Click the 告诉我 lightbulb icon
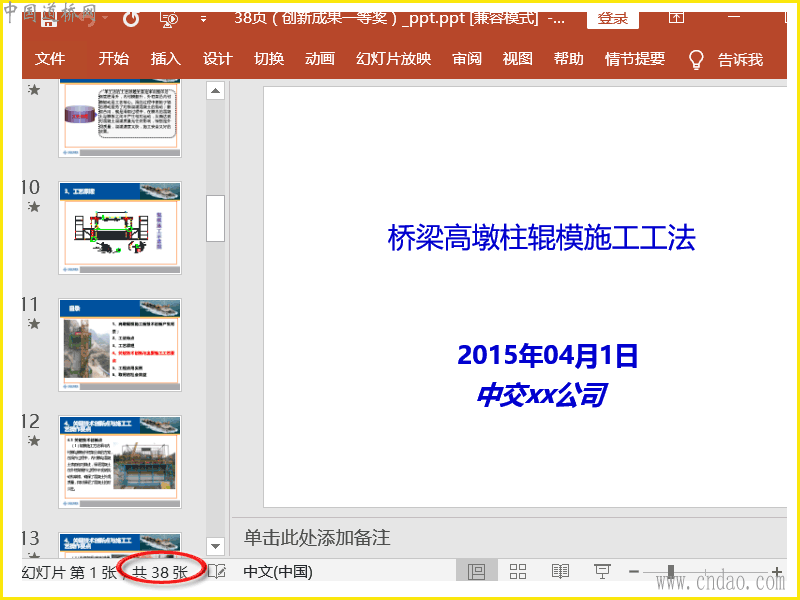Image resolution: width=800 pixels, height=600 pixels. coord(696,60)
